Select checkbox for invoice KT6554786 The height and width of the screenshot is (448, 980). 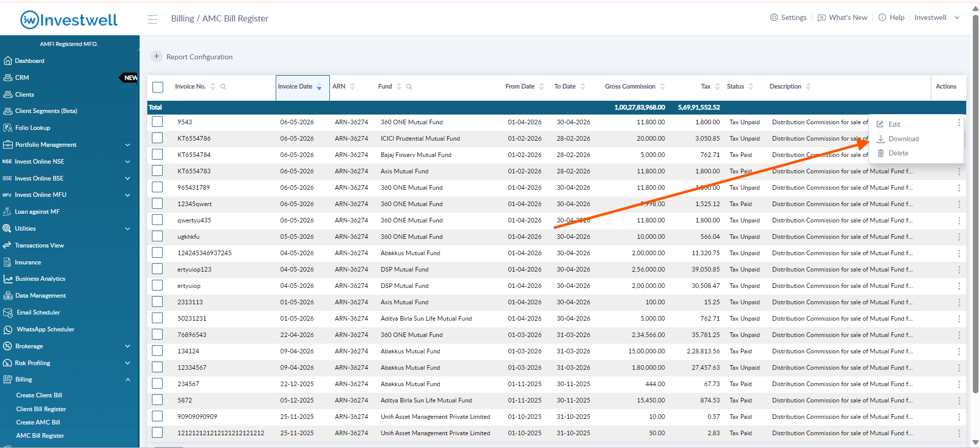tap(158, 138)
